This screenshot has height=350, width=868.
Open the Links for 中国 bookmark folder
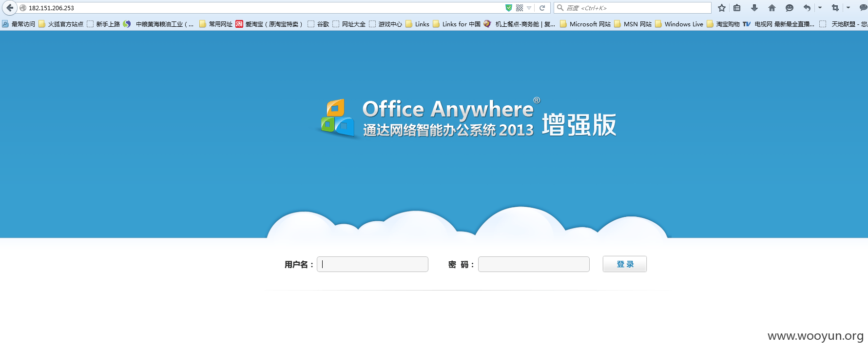(x=457, y=24)
